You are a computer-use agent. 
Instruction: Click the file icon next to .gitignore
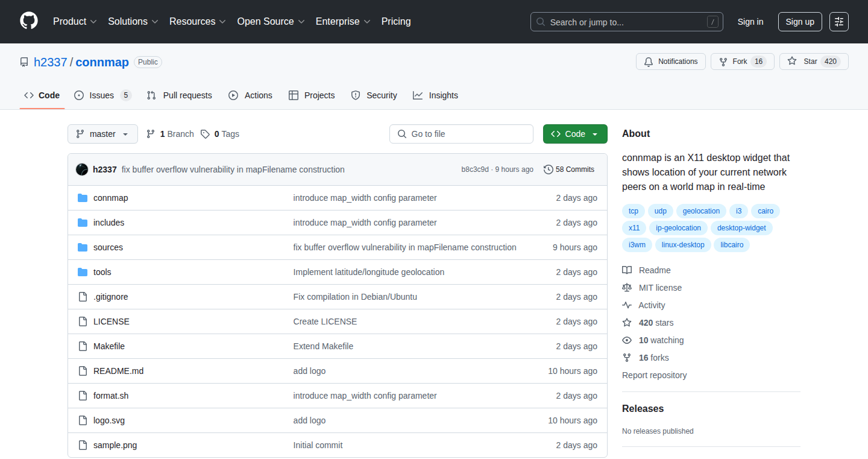pos(83,297)
